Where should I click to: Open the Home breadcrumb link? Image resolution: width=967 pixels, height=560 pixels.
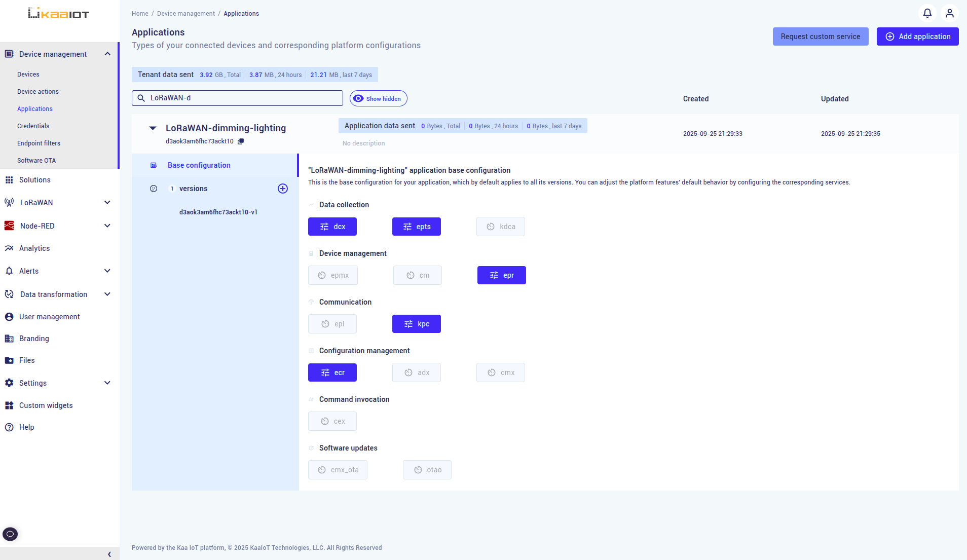pyautogui.click(x=140, y=13)
